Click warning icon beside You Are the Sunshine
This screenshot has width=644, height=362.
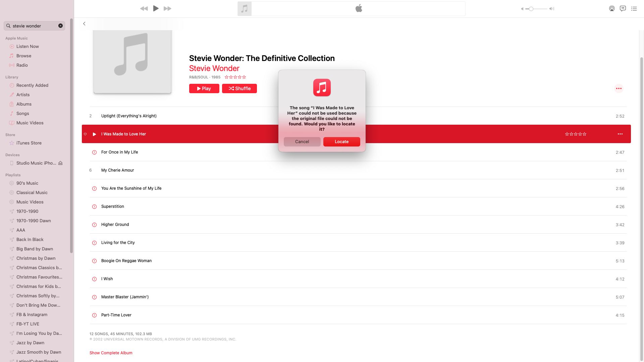[x=94, y=189]
